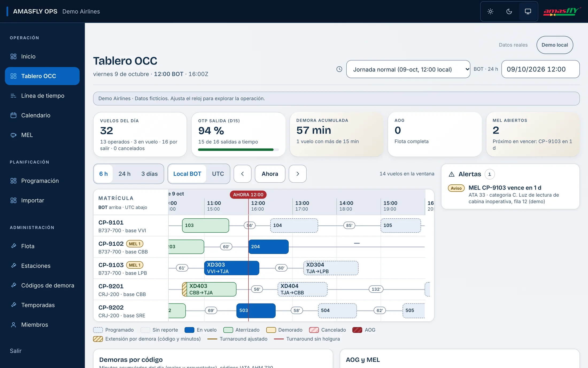Screen dimensions: 588x368
Task: Select Datos reales data mode
Action: tap(513, 45)
